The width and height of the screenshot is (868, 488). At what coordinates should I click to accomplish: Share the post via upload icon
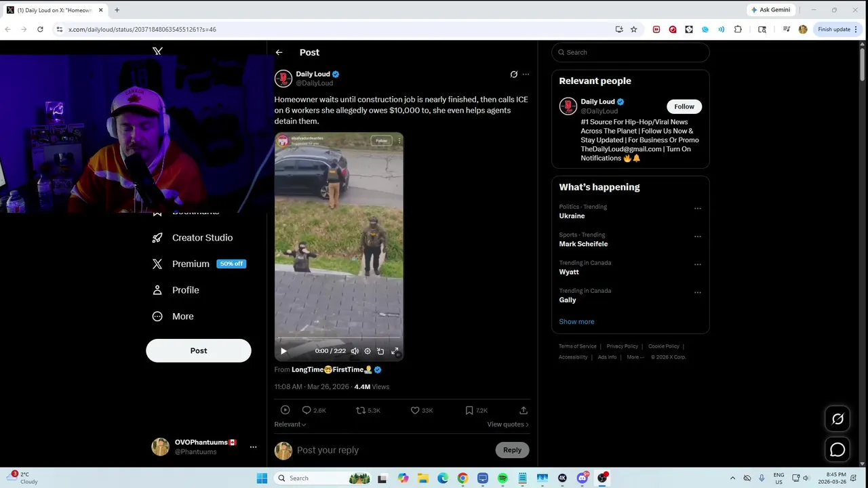pyautogui.click(x=524, y=410)
